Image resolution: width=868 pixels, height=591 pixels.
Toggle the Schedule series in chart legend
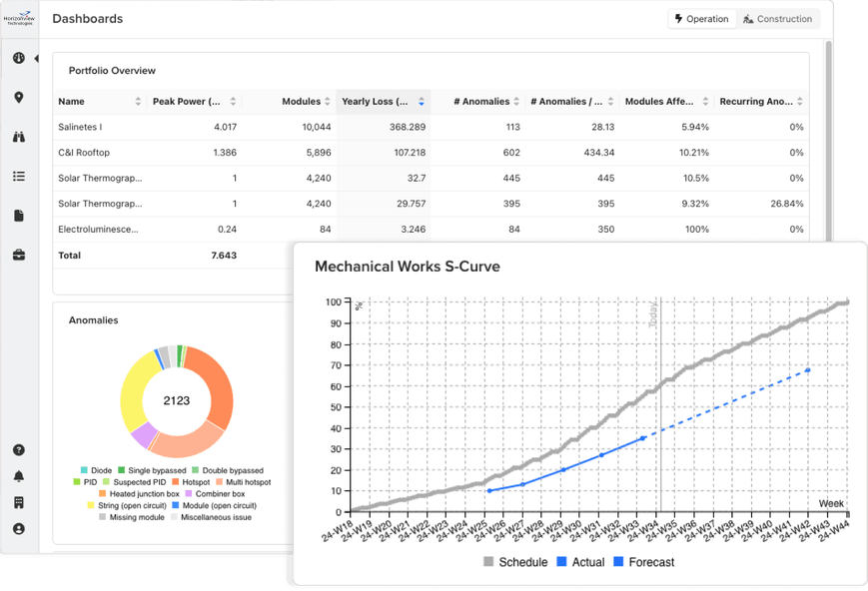(x=515, y=562)
